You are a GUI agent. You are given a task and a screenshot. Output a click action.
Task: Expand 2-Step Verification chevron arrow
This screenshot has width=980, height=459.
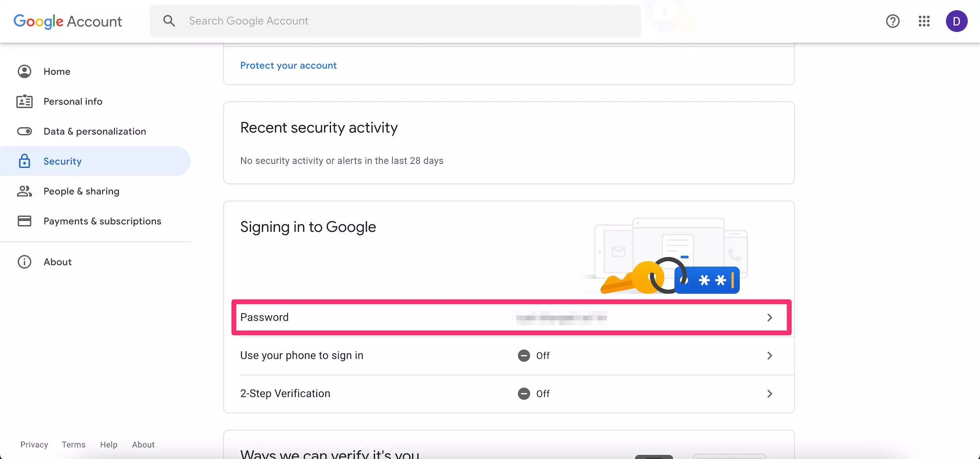[769, 394]
